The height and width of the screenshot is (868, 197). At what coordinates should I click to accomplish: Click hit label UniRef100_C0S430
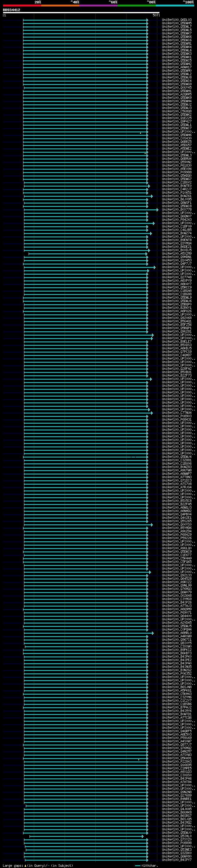tap(177, 139)
